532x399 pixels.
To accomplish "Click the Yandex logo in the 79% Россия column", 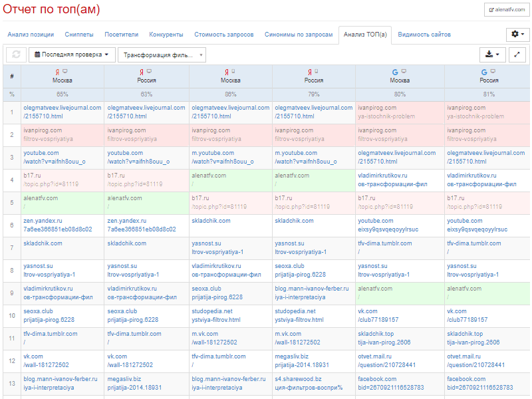I will coord(310,72).
